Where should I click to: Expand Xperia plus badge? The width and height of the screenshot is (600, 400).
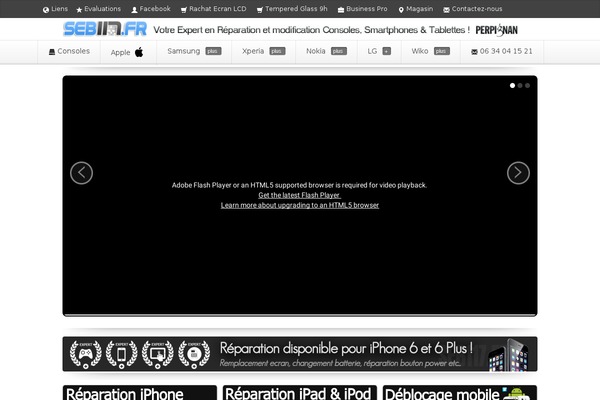277,51
